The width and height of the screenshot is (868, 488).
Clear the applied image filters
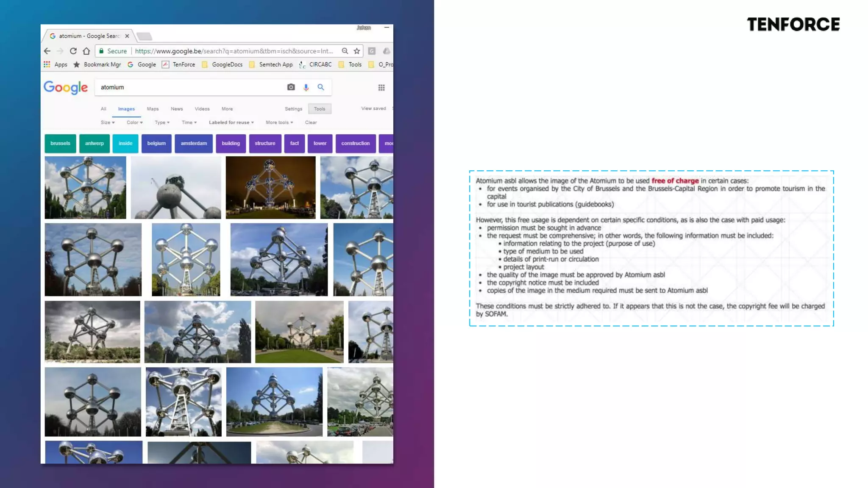point(311,122)
